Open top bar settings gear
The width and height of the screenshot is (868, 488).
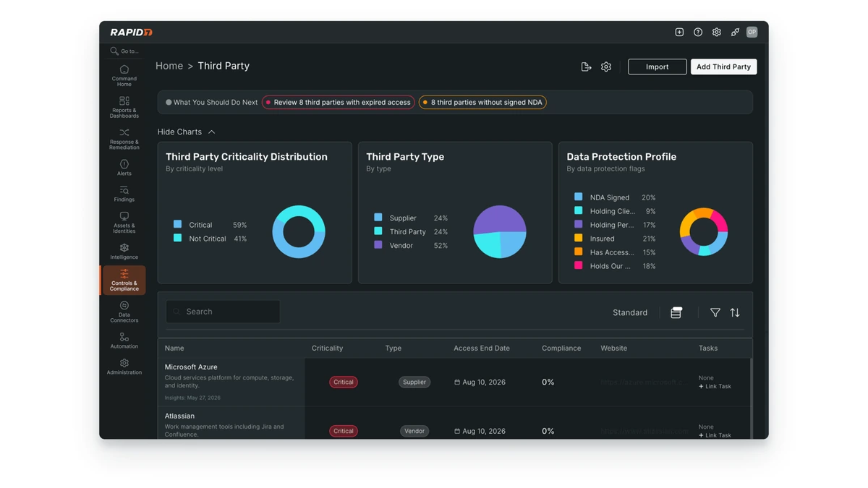click(716, 33)
